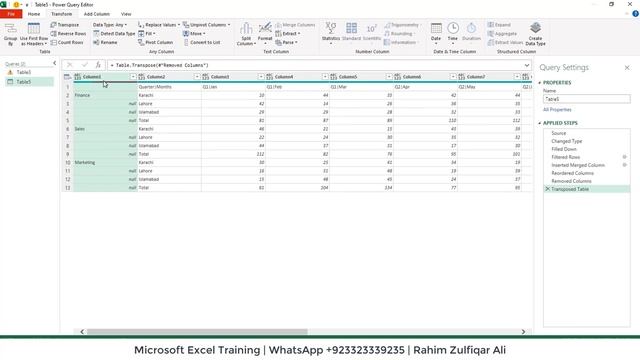Click the Marketing cell in Column1

pyautogui.click(x=105, y=162)
